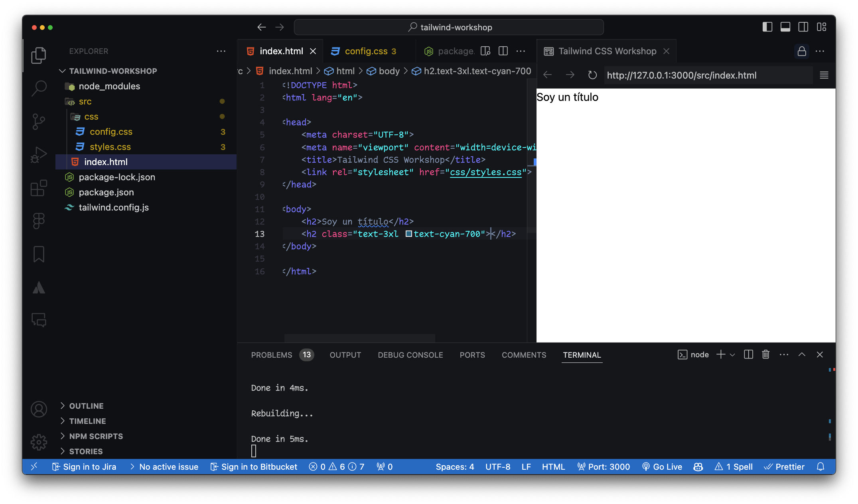Kill terminal with trash icon
This screenshot has width=858, height=504.
tap(765, 354)
